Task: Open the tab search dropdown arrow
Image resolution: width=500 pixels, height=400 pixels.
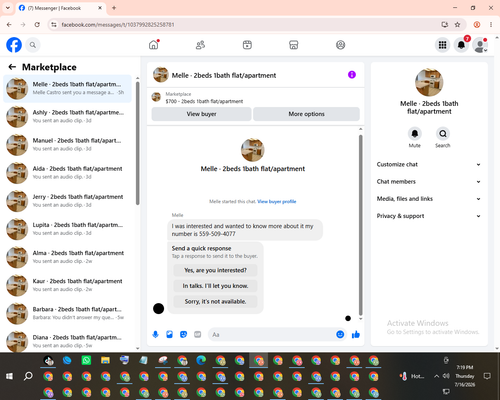Action: 8,8
